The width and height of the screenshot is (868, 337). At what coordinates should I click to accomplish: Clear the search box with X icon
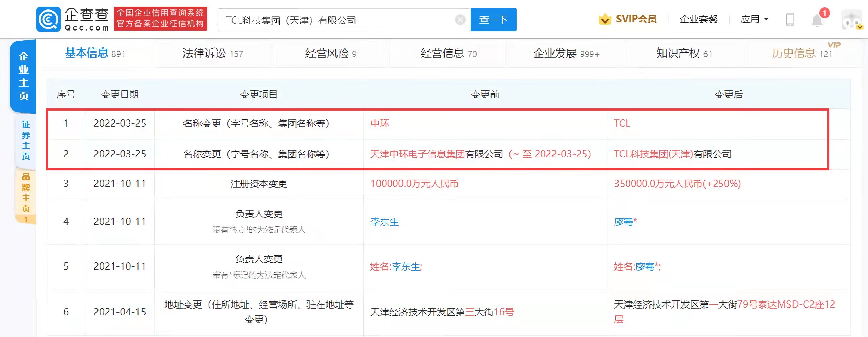coord(460,20)
